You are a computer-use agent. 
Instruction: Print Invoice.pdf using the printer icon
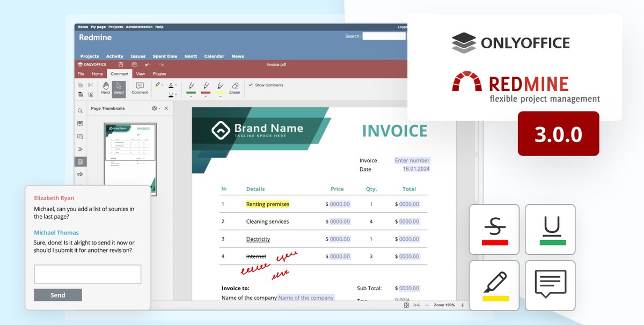[134, 64]
